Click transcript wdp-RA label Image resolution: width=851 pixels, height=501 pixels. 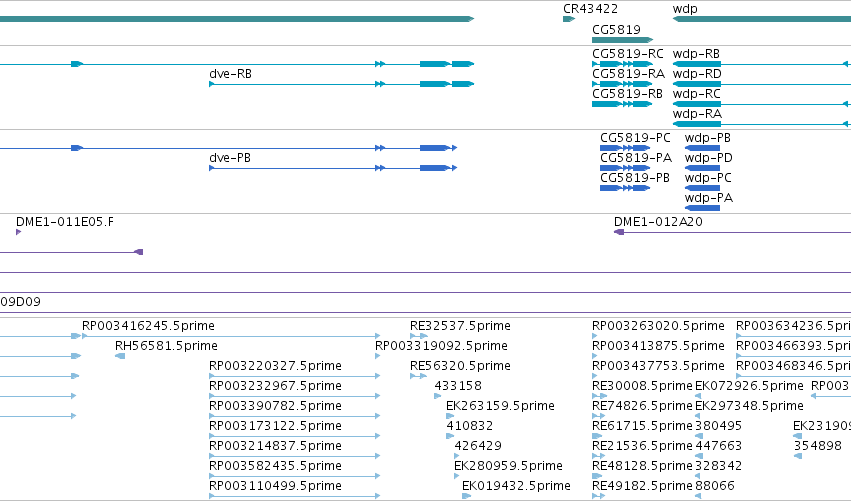[697, 114]
